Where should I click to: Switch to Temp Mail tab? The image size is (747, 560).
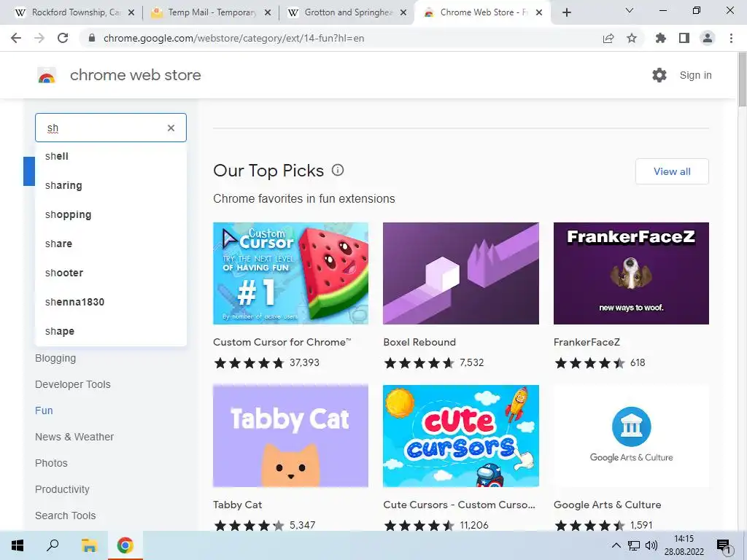(x=209, y=12)
